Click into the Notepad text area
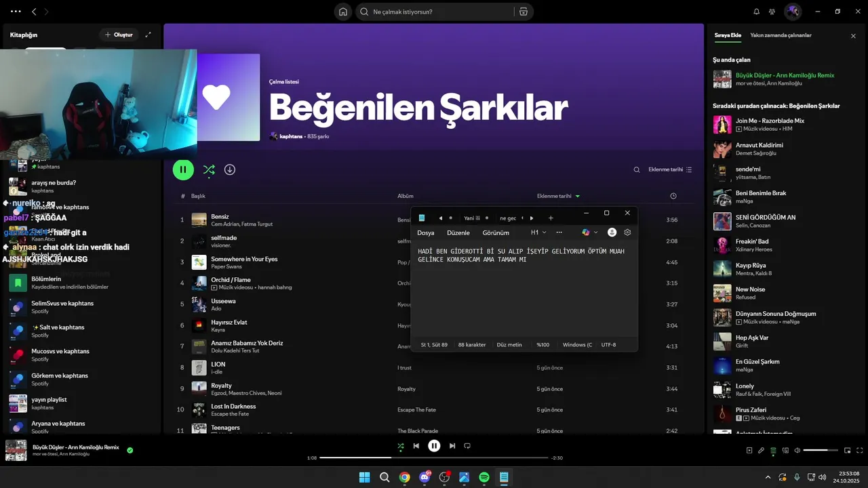 pyautogui.click(x=524, y=289)
